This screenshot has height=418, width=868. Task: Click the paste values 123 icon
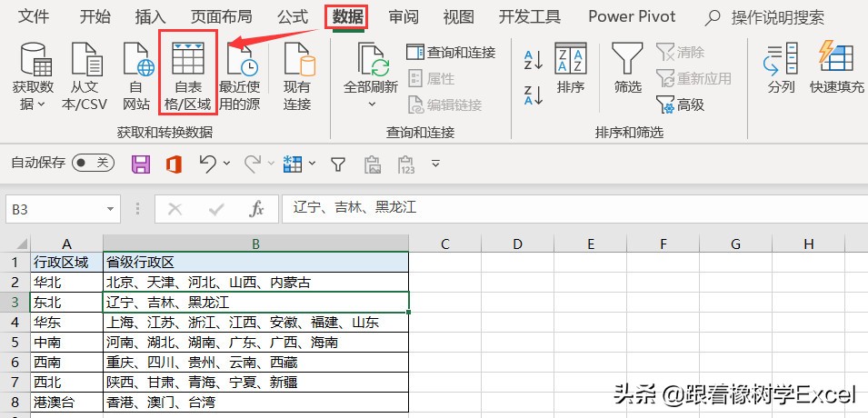406,164
